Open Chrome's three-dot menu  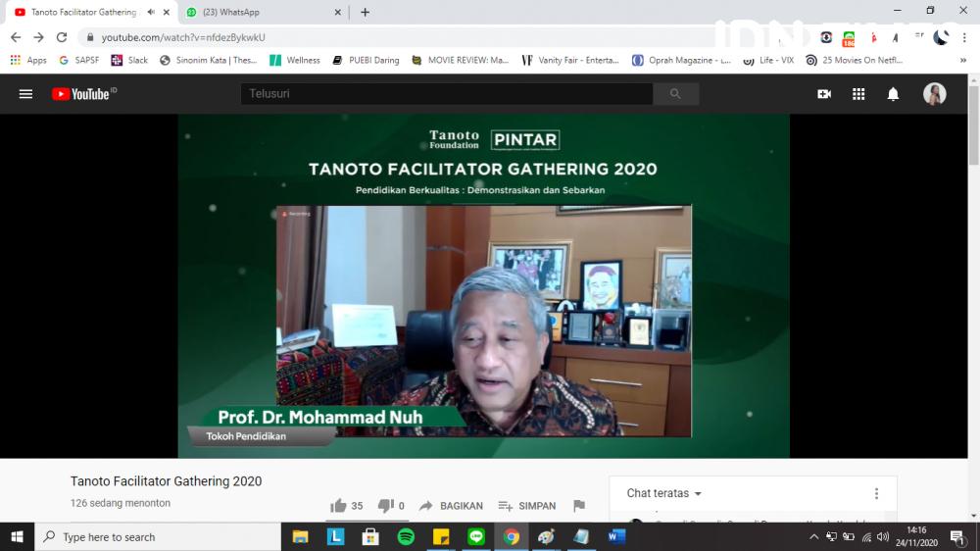(x=964, y=37)
